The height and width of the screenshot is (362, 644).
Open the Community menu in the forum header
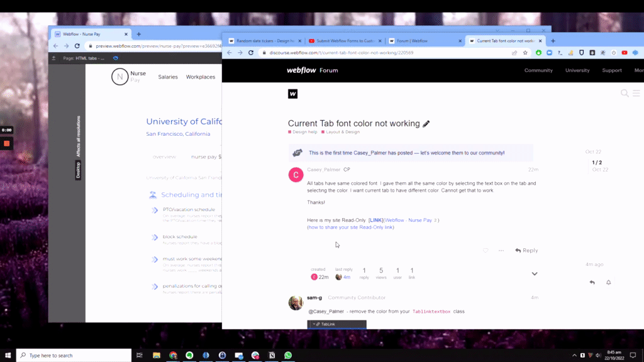538,70
